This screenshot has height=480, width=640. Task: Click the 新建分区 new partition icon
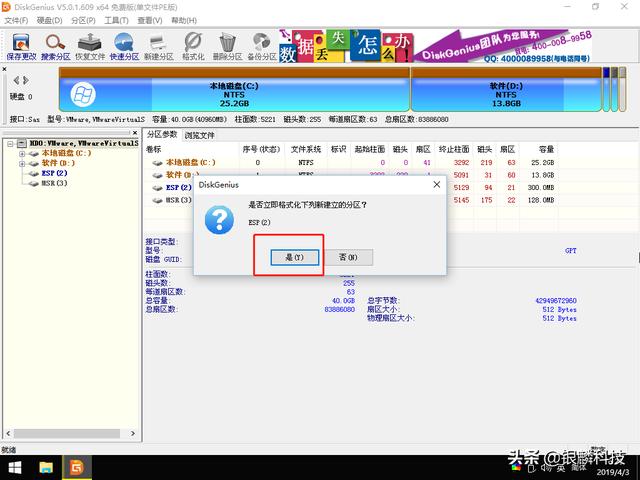pyautogui.click(x=158, y=47)
